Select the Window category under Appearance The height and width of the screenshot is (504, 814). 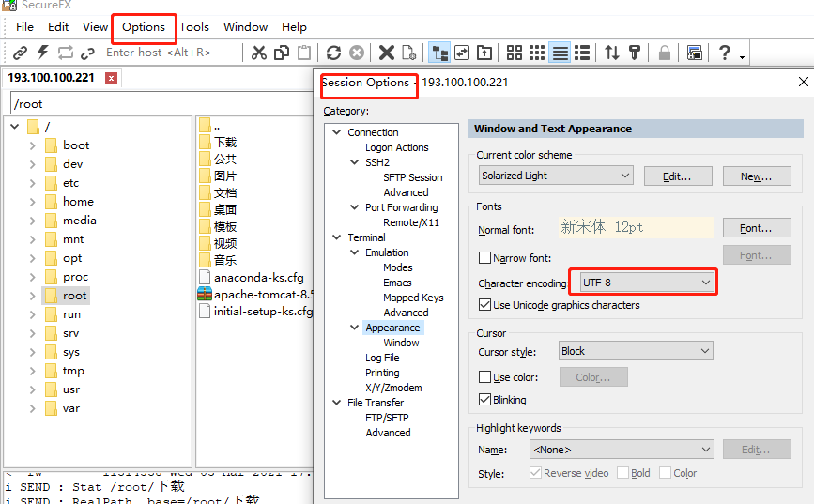tap(401, 343)
